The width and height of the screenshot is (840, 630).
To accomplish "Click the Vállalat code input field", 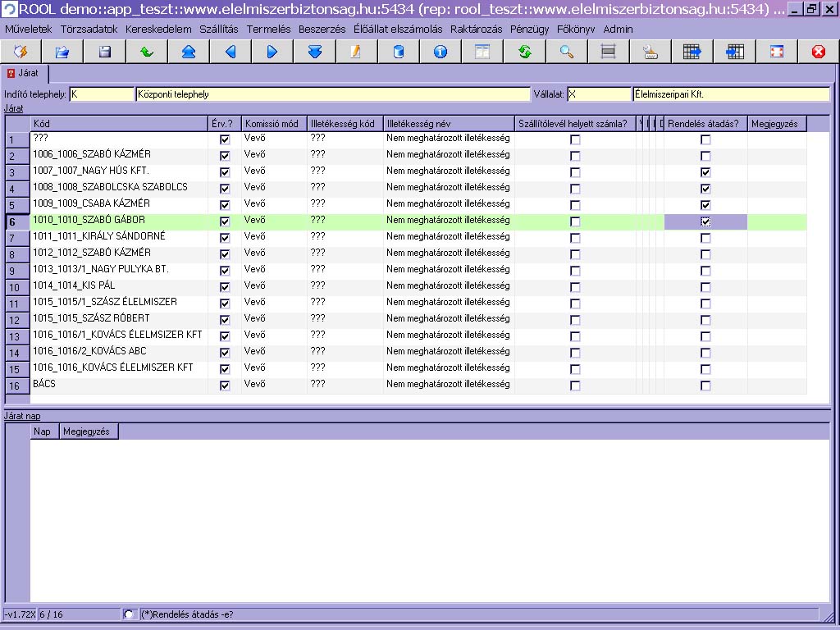I will (x=598, y=94).
